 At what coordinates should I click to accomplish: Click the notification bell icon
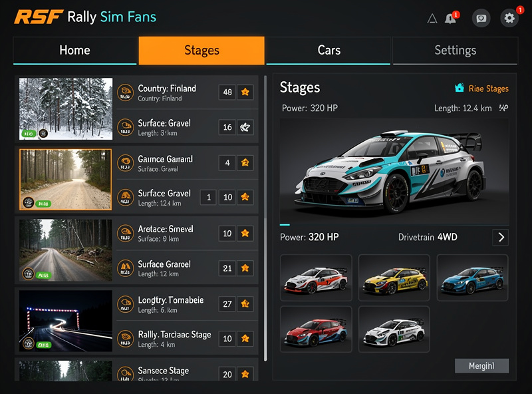(450, 19)
